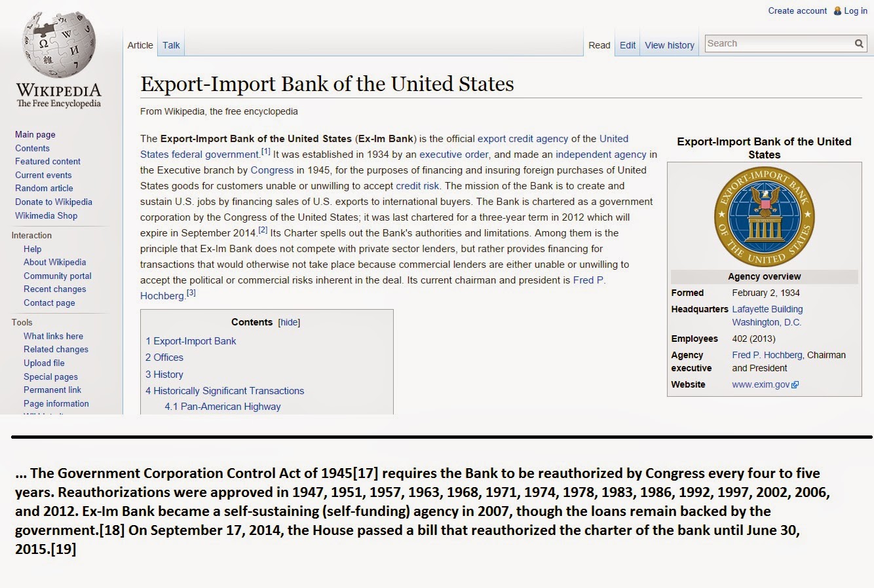Click the Create account link
Screen dimensions: 874x588
click(797, 10)
